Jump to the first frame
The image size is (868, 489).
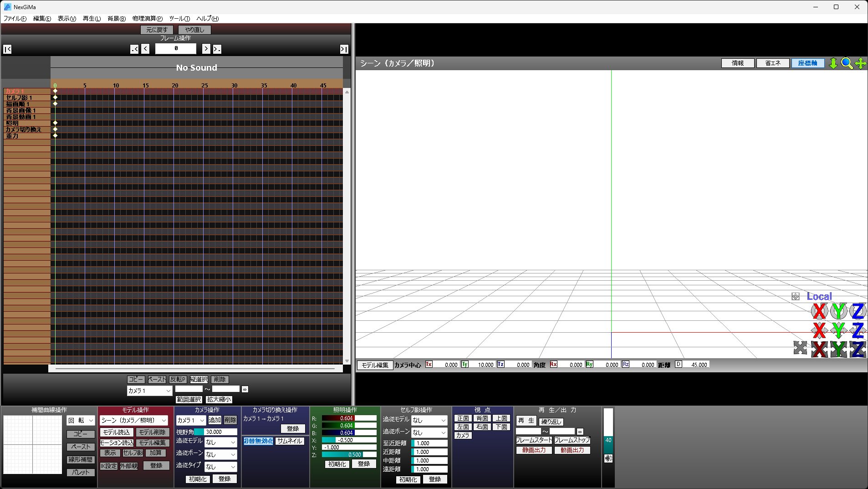[7, 49]
